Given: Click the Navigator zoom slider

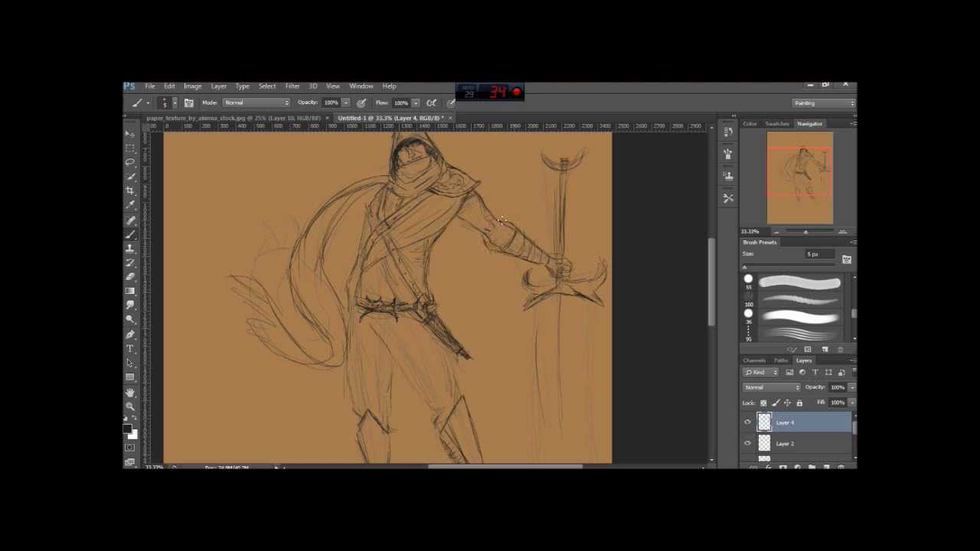Looking at the screenshot, I should (805, 231).
